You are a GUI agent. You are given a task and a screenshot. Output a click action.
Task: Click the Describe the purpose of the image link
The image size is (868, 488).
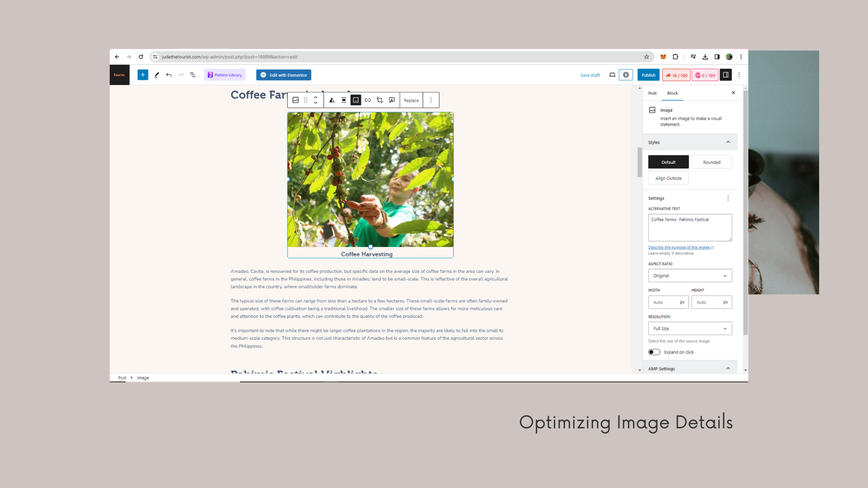[679, 247]
